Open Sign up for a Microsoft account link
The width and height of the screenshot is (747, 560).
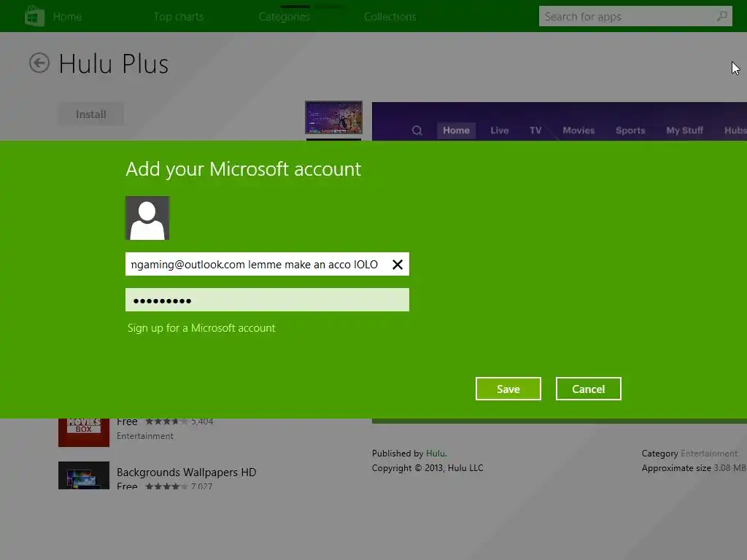[201, 328]
